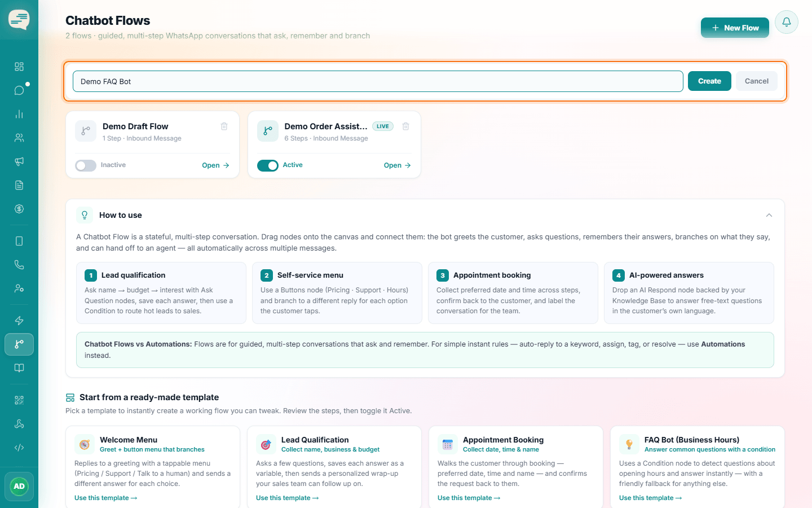The image size is (812, 508).
Task: Disable the Demo Order Assistant toggle
Action: click(x=268, y=165)
